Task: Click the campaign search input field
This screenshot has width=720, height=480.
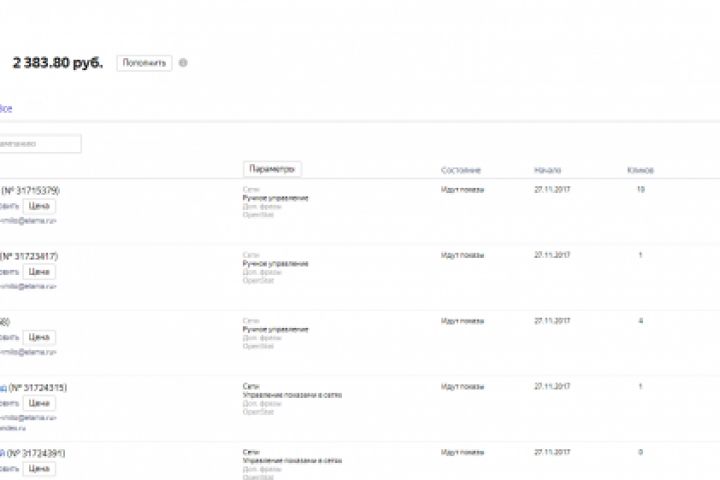Action: 40,144
